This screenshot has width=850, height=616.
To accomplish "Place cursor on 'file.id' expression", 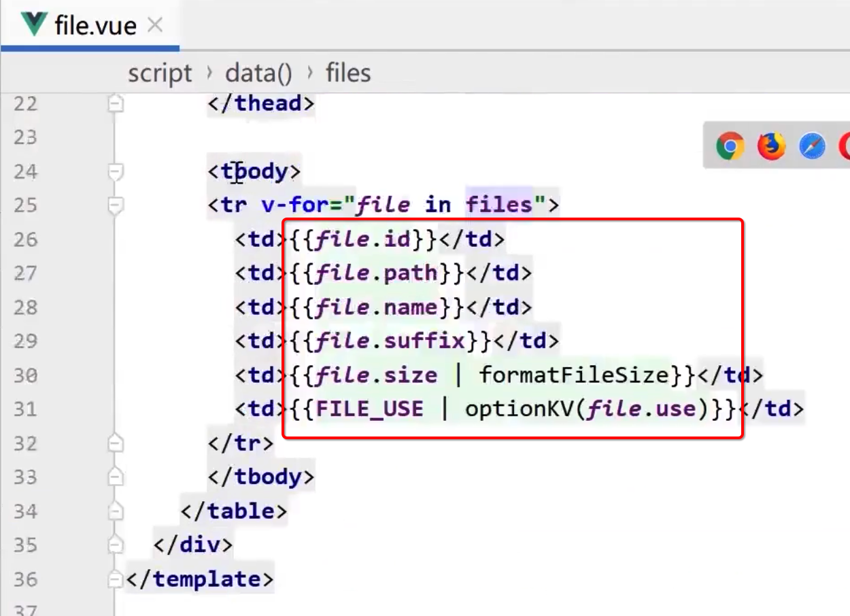I will [x=364, y=239].
